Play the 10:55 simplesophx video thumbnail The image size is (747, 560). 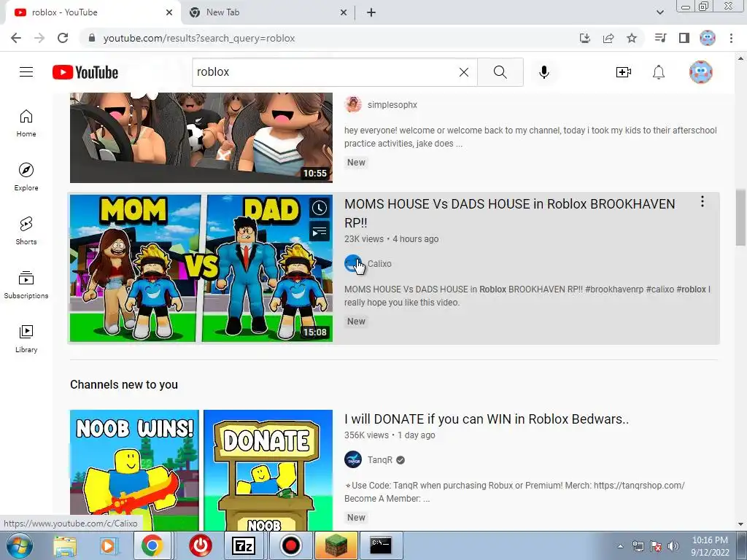(x=201, y=138)
